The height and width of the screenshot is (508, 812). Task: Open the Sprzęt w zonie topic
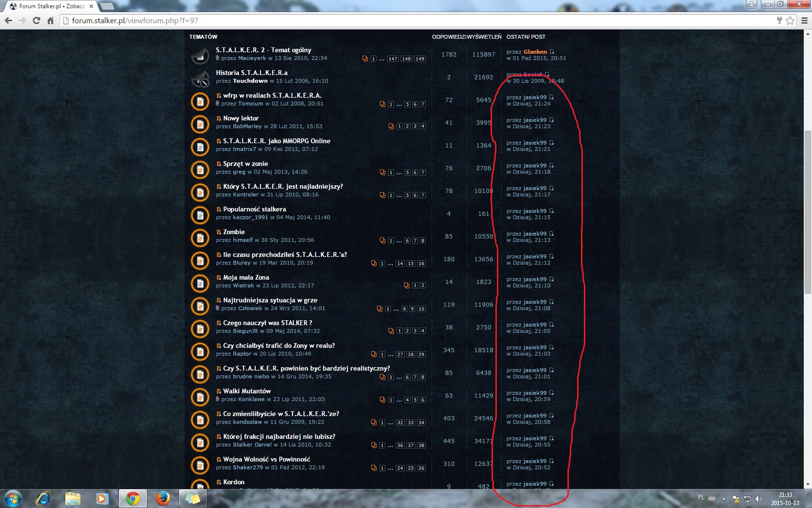click(246, 164)
